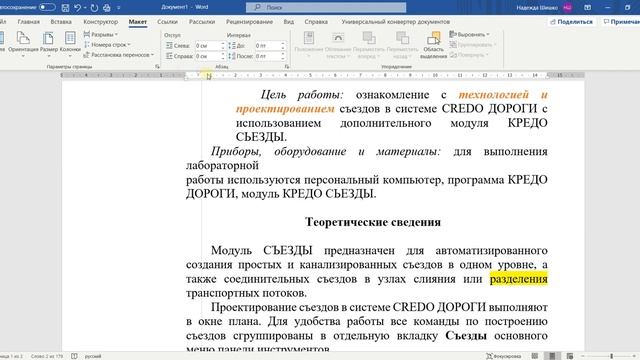Image resolution: width=640 pixels, height=360 pixels.
Task: Enable Фокусировка focus mode
Action: pyautogui.click(x=503, y=356)
